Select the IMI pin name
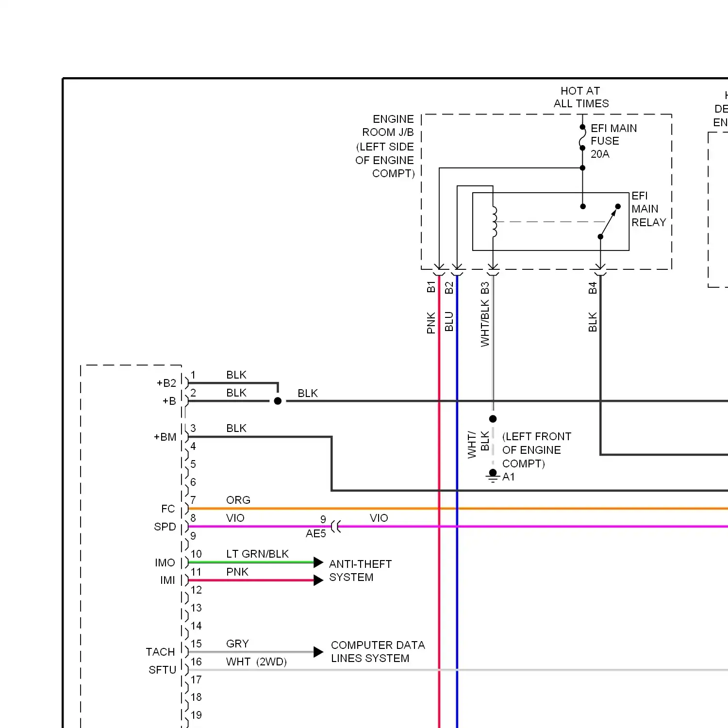This screenshot has height=728, width=728. coord(167,580)
